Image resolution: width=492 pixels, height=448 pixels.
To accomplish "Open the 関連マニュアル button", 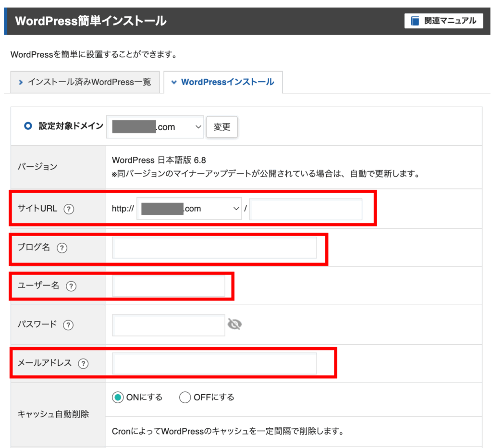I will tap(443, 21).
